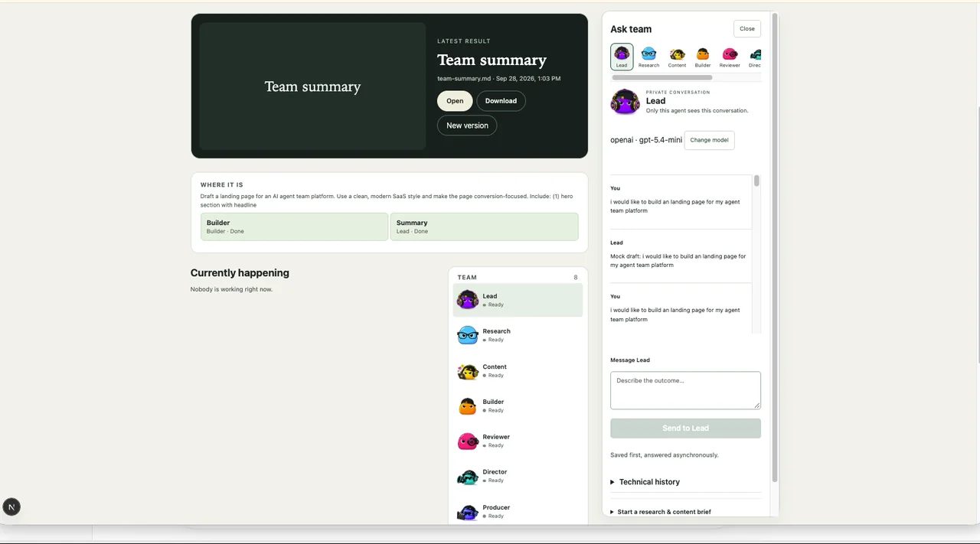
Task: Click the Producer avatar in Team list
Action: [468, 512]
